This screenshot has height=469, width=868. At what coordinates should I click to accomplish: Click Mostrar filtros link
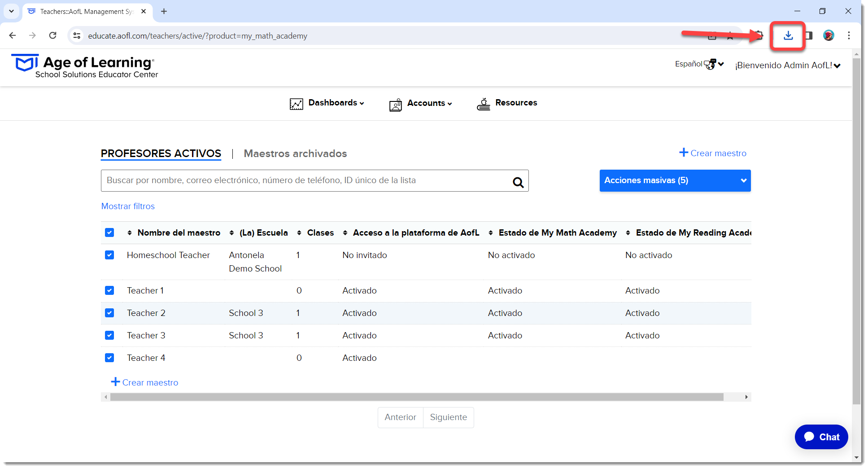[128, 206]
